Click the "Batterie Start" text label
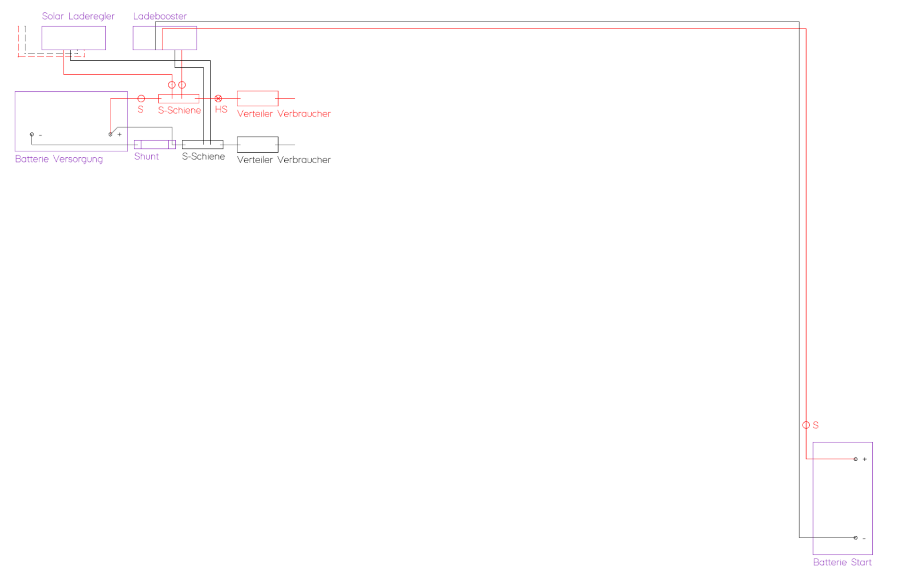The image size is (905, 588). pos(842,563)
